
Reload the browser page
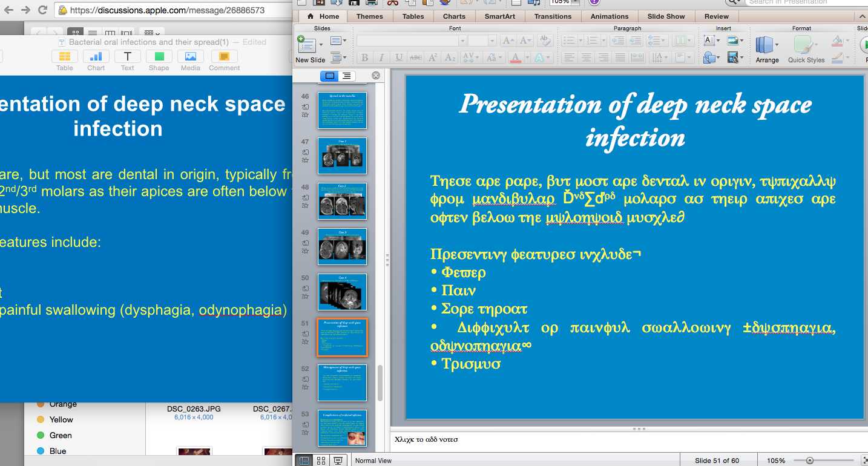click(x=42, y=10)
